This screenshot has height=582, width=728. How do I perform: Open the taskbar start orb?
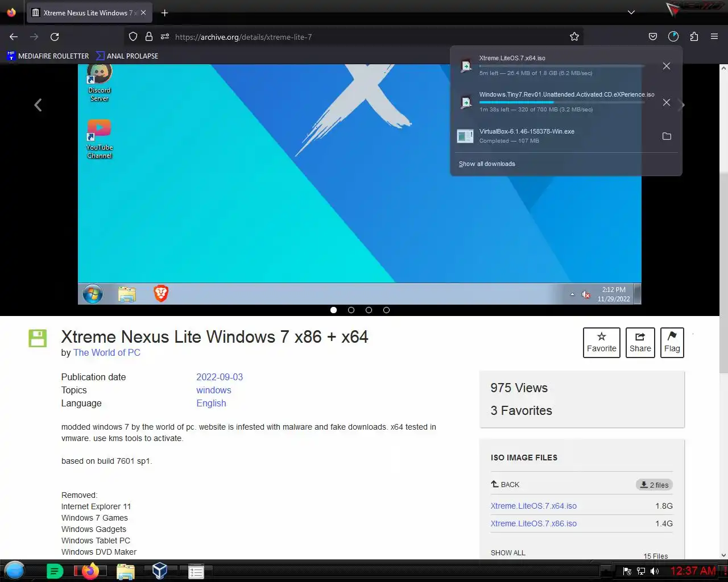click(x=15, y=571)
